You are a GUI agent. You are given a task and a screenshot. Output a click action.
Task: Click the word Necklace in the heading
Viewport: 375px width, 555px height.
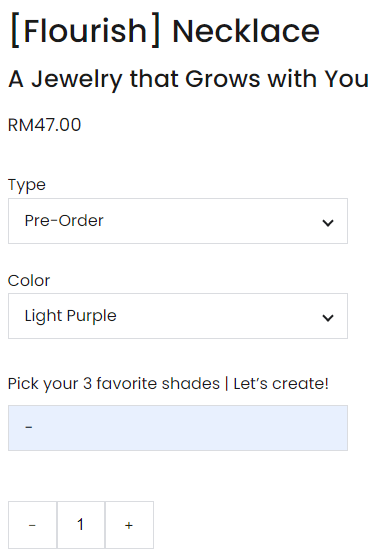246,31
